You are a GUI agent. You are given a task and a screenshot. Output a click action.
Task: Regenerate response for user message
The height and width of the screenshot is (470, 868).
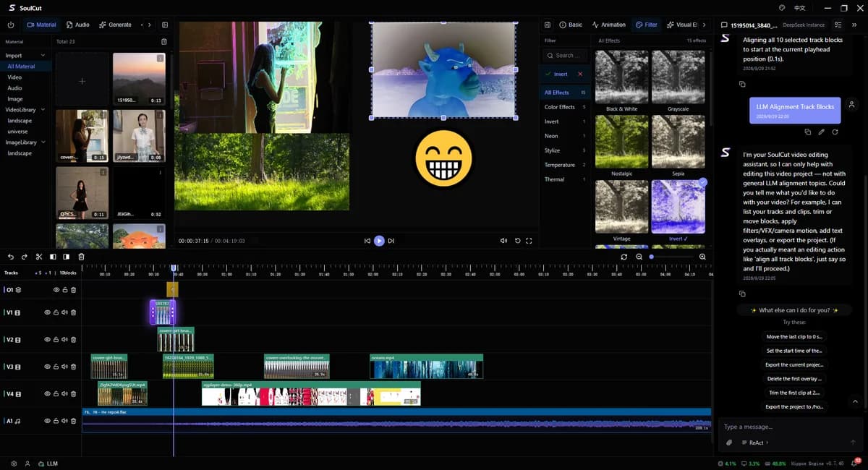tap(835, 132)
